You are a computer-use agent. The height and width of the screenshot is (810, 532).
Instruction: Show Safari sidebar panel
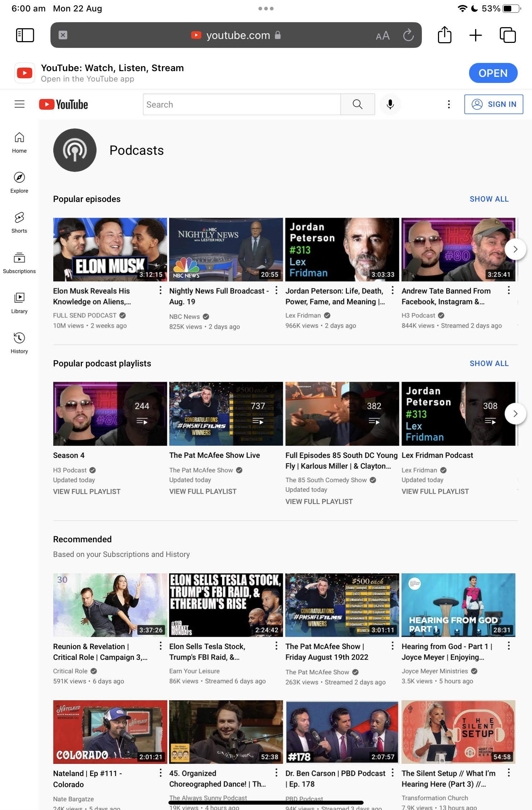pyautogui.click(x=25, y=35)
